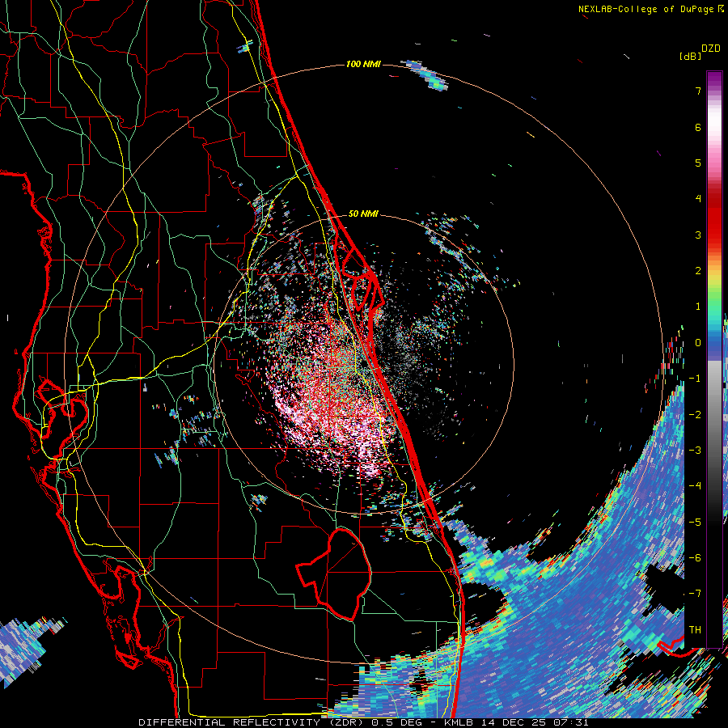Click the -5 value on color scale
Screen dimensions: 728x728
(x=695, y=523)
